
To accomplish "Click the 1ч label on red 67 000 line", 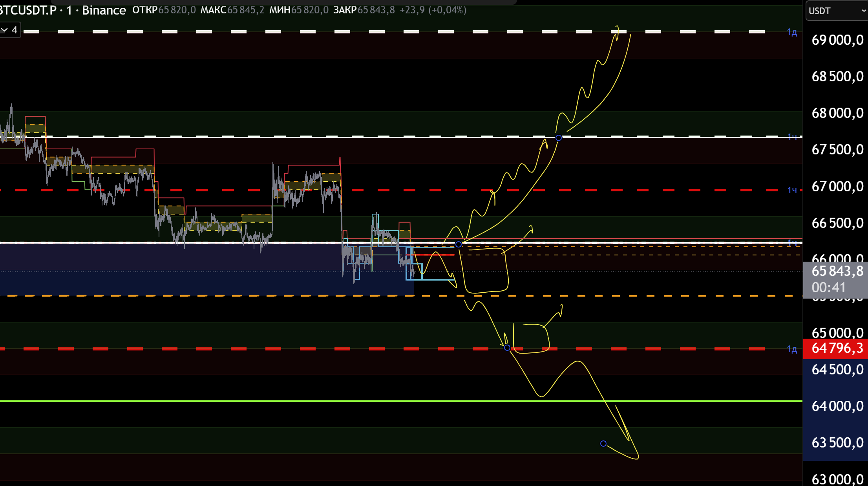I will (x=792, y=190).
